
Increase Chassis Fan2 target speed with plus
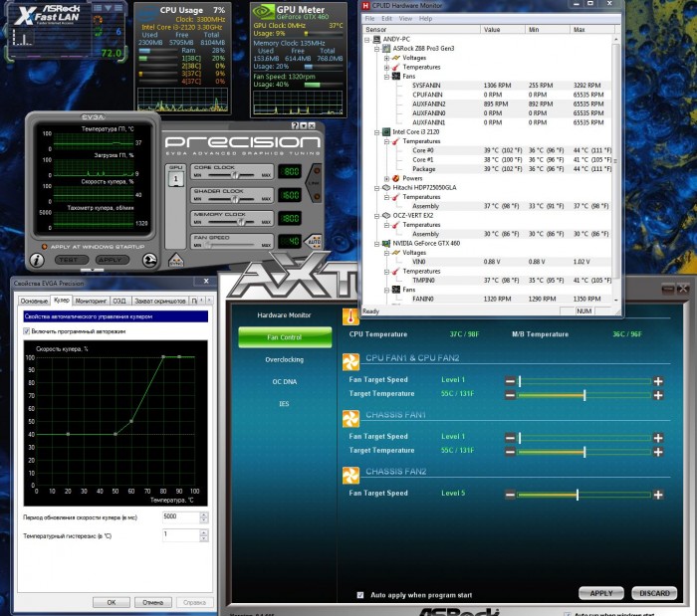pyautogui.click(x=658, y=495)
